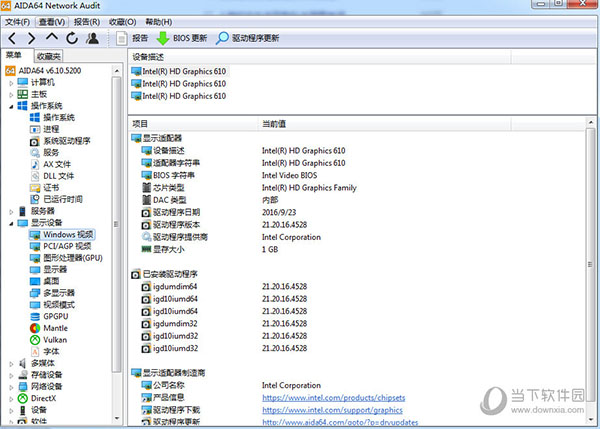This screenshot has height=429, width=600.
Task: Start BIOS 更新 with green arrow
Action: [182, 38]
